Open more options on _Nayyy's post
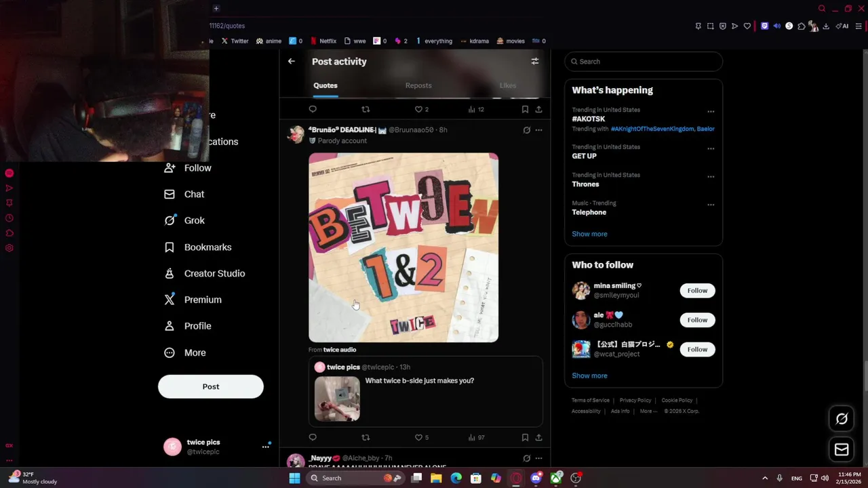Image resolution: width=868 pixels, height=488 pixels. pos(538,458)
